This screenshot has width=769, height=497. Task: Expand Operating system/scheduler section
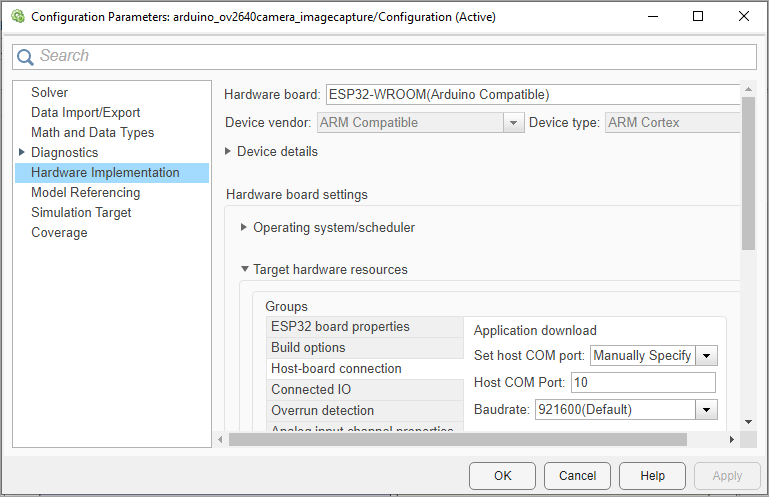coord(244,227)
